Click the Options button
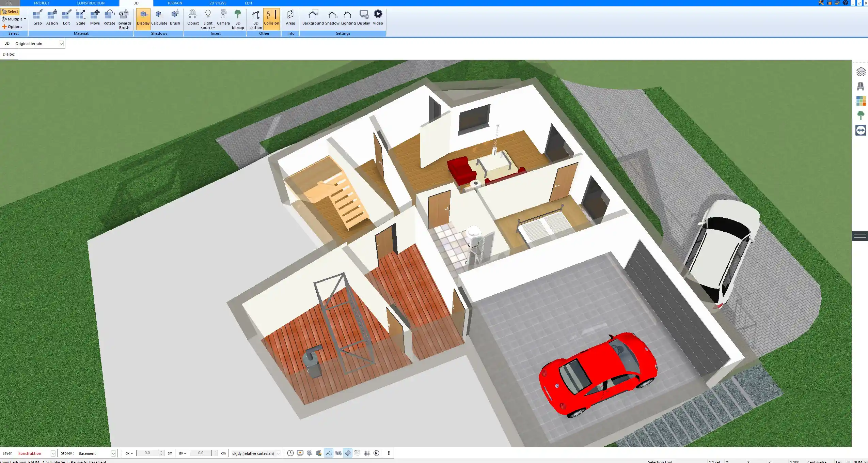Viewport: 868px width, 463px height. 12,27
